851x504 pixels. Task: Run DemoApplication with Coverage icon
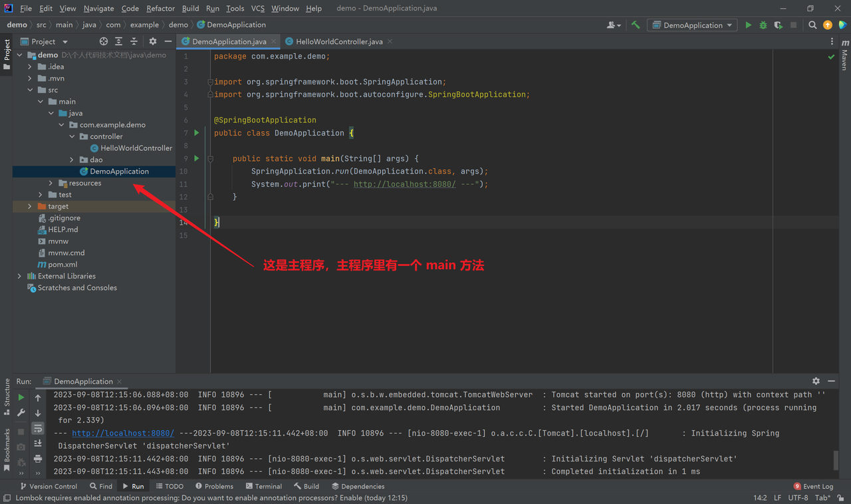778,25
